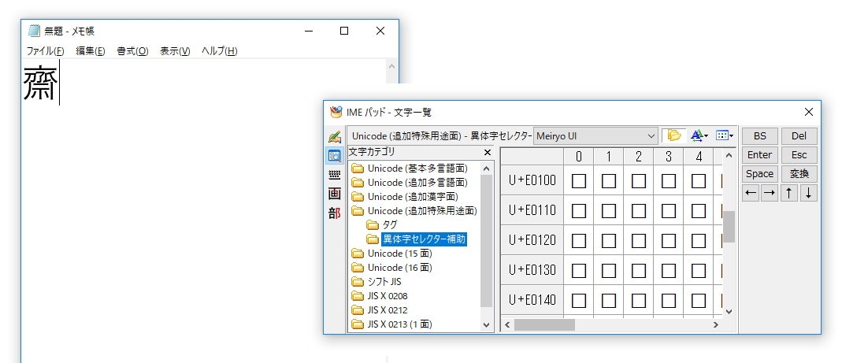The height and width of the screenshot is (363, 868).
Task: Click right arrow of grid horizontal scrollbar
Action: (716, 325)
